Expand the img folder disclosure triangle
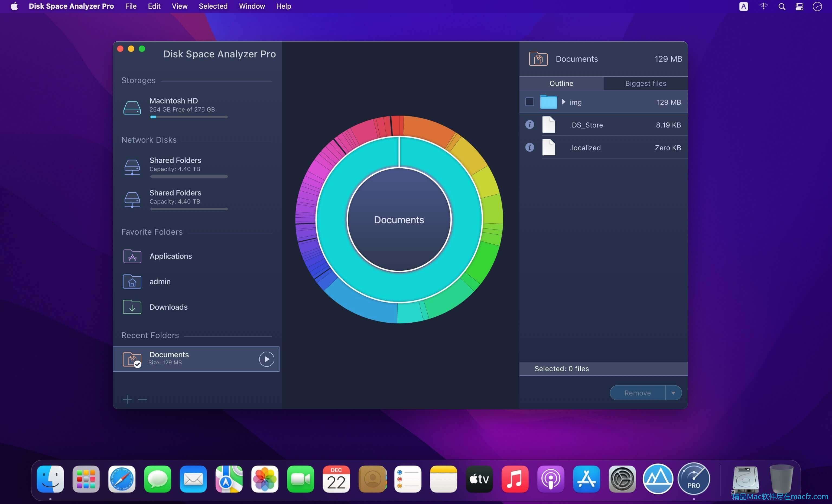The image size is (832, 504). pyautogui.click(x=564, y=102)
